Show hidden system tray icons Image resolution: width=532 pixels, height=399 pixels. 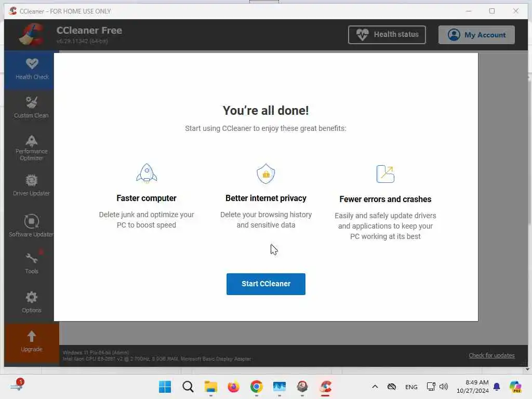coord(375,387)
